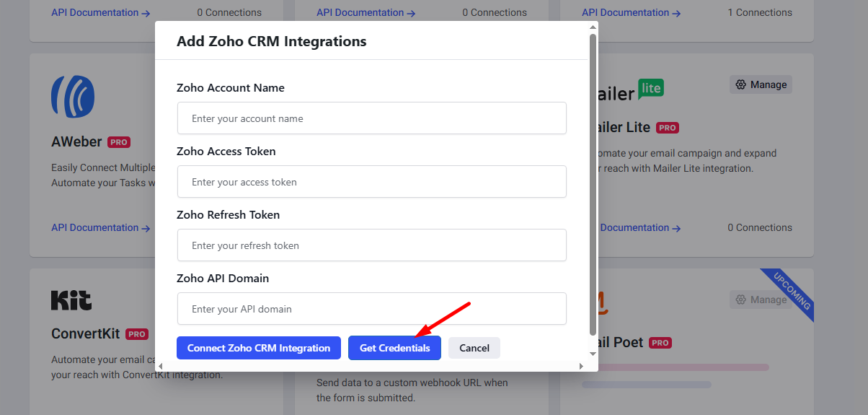This screenshot has height=415, width=868.
Task: Click into the Zoho Access Token field
Action: point(371,182)
